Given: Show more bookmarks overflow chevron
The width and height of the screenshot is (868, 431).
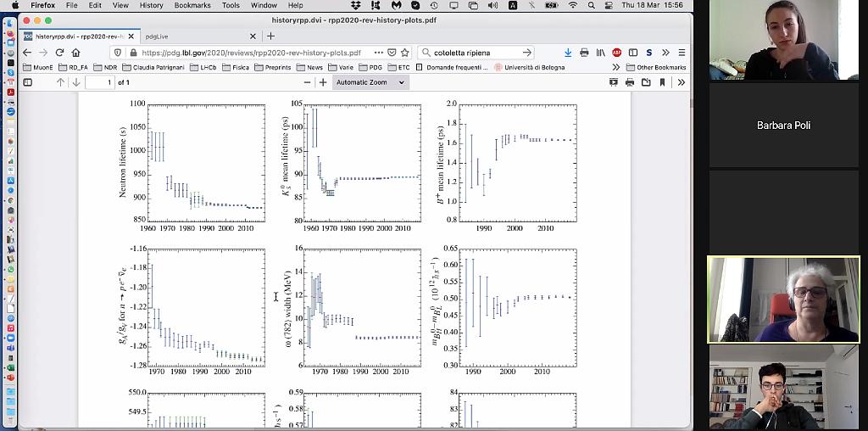Looking at the screenshot, I should pyautogui.click(x=615, y=67).
